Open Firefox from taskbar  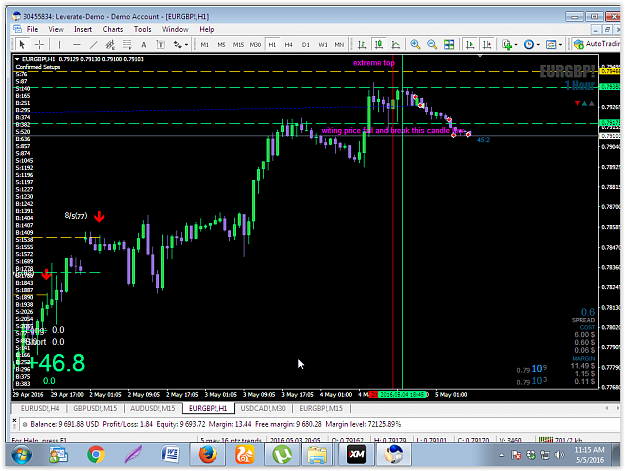click(x=208, y=455)
